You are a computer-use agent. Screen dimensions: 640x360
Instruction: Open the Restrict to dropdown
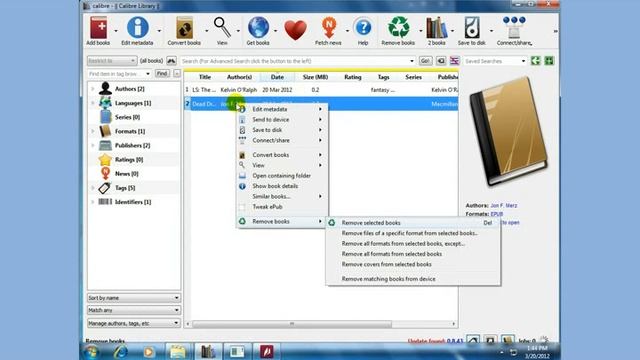pos(111,61)
